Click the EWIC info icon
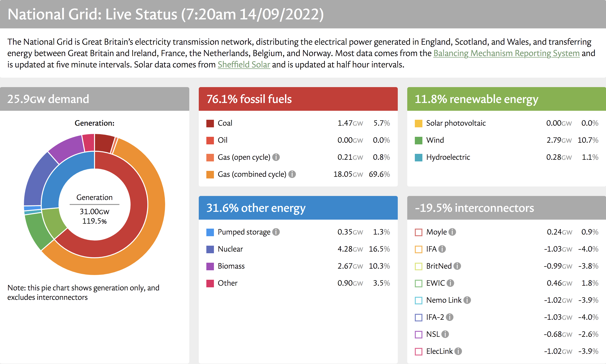This screenshot has width=606, height=364. (x=450, y=283)
